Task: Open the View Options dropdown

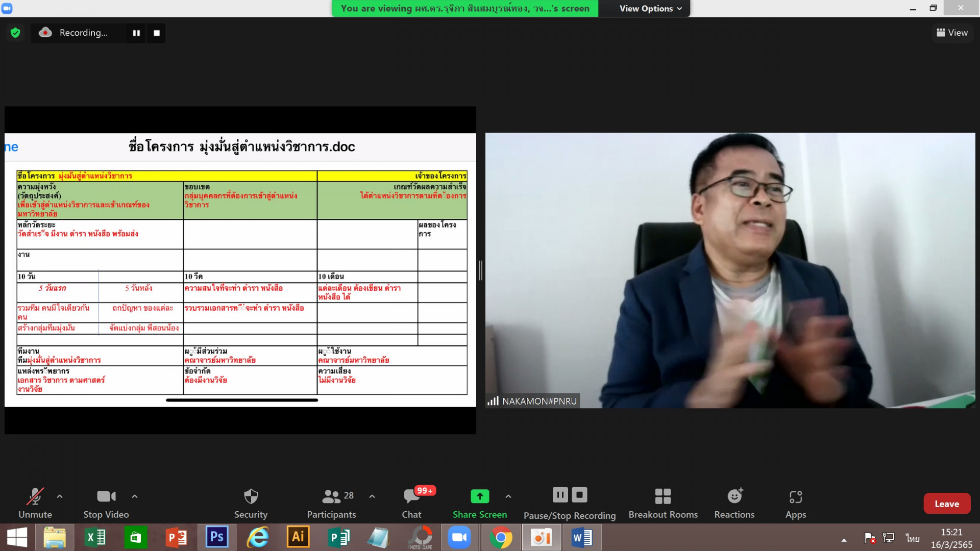Action: [x=650, y=9]
